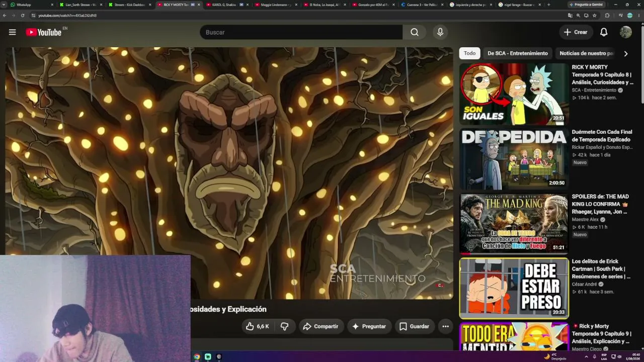Image resolution: width=644 pixels, height=362 pixels.
Task: Open the new tab plus button
Action: [x=548, y=5]
